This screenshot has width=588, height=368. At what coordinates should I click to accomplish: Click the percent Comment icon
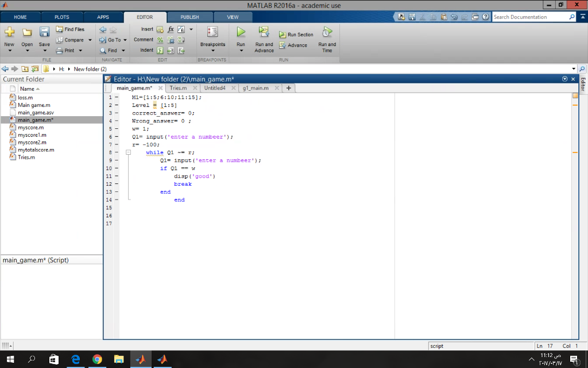point(160,40)
